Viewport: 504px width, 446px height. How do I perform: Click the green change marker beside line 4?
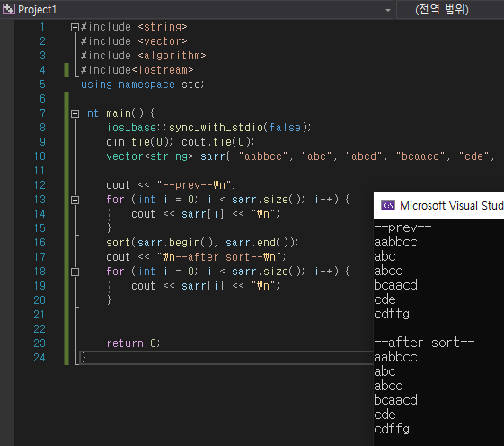[66, 70]
